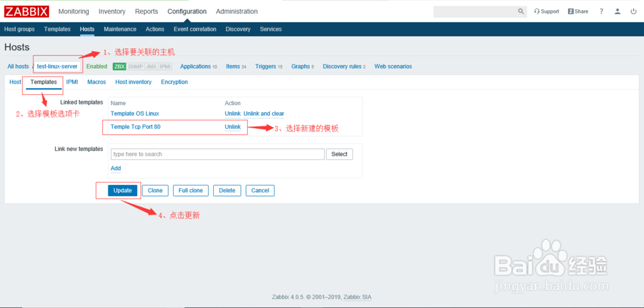
Task: Switch to the Templates tab in host form
Action: 44,82
